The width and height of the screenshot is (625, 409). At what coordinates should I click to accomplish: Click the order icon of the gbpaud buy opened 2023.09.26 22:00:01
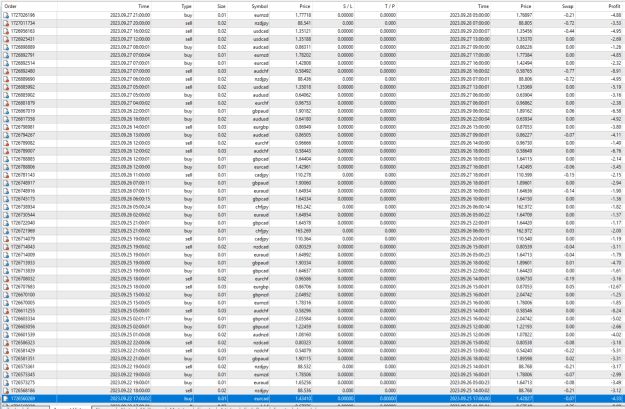tap(6, 111)
